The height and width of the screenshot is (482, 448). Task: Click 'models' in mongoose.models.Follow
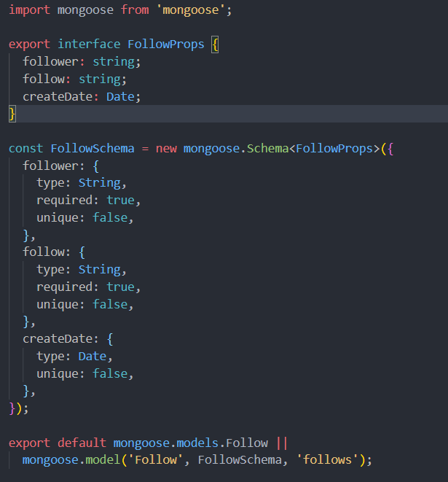pos(197,443)
